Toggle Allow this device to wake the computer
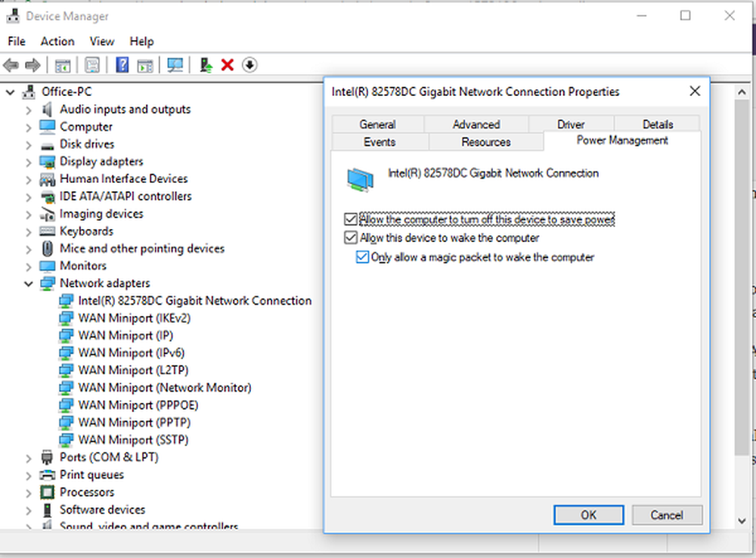The height and width of the screenshot is (558, 756). tap(350, 238)
